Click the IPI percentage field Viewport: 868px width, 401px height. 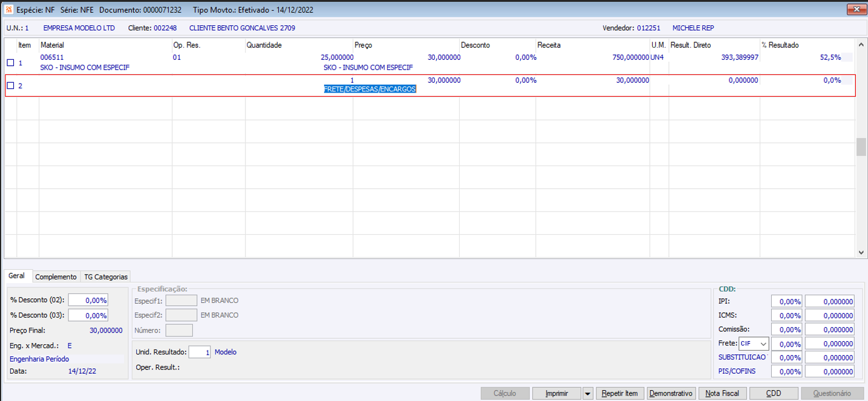(786, 301)
